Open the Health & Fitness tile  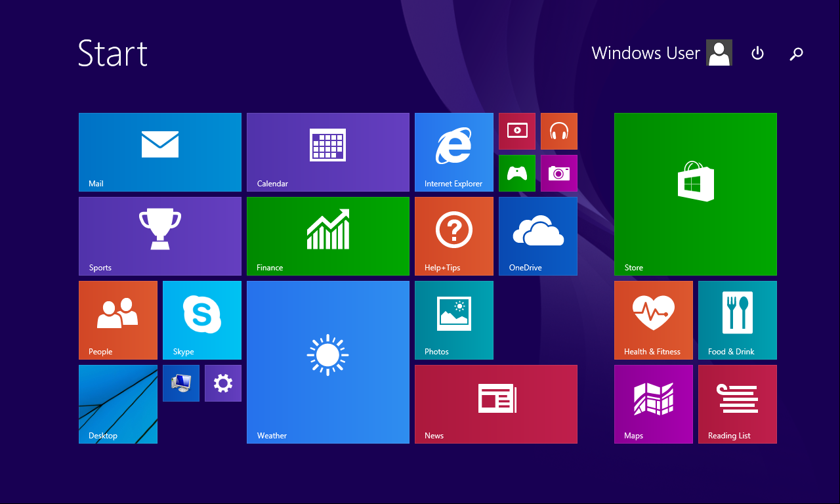pos(654,320)
